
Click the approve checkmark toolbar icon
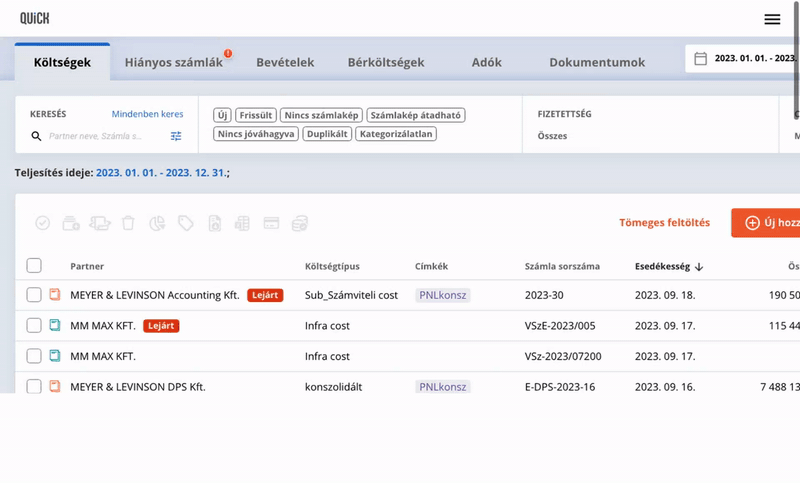coord(42,223)
